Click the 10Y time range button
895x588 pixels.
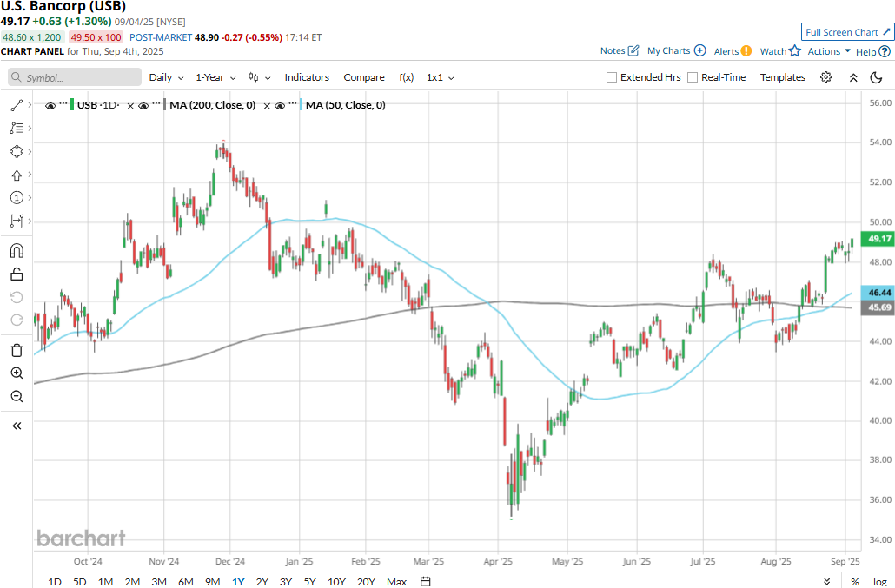(336, 582)
